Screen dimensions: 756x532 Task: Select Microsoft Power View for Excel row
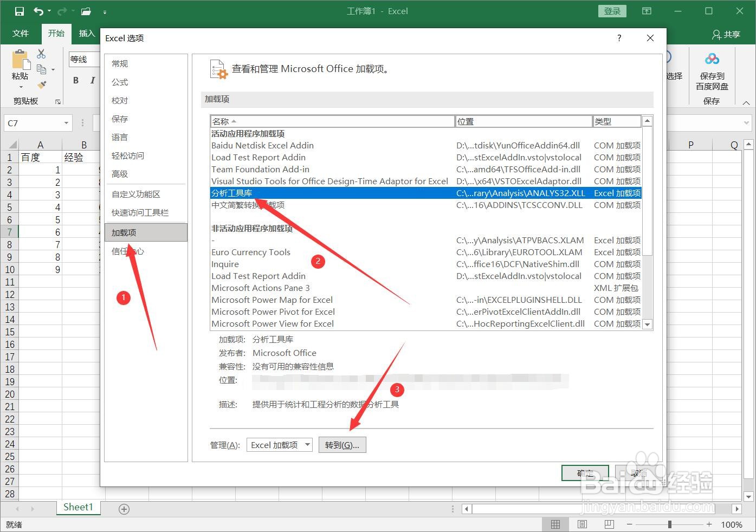coord(426,323)
